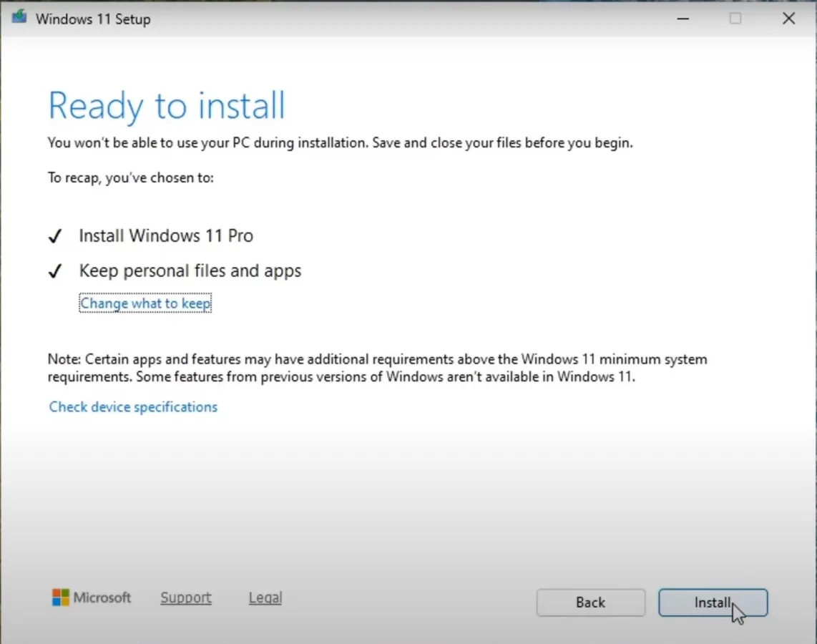Click the Windows Setup icon in the title bar
This screenshot has width=817, height=644.
click(18, 18)
